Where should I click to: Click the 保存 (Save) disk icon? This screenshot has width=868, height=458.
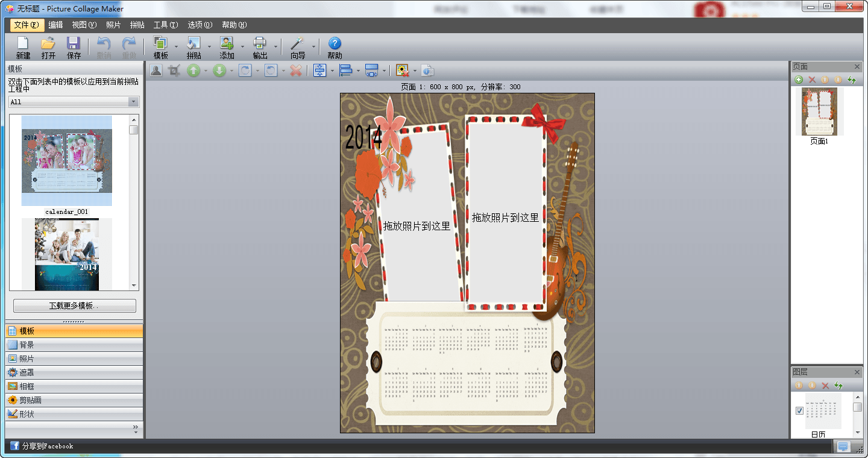point(74,43)
